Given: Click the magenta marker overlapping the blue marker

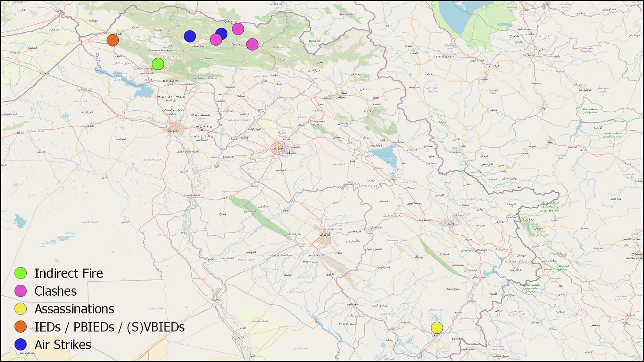Looking at the screenshot, I should point(216,39).
